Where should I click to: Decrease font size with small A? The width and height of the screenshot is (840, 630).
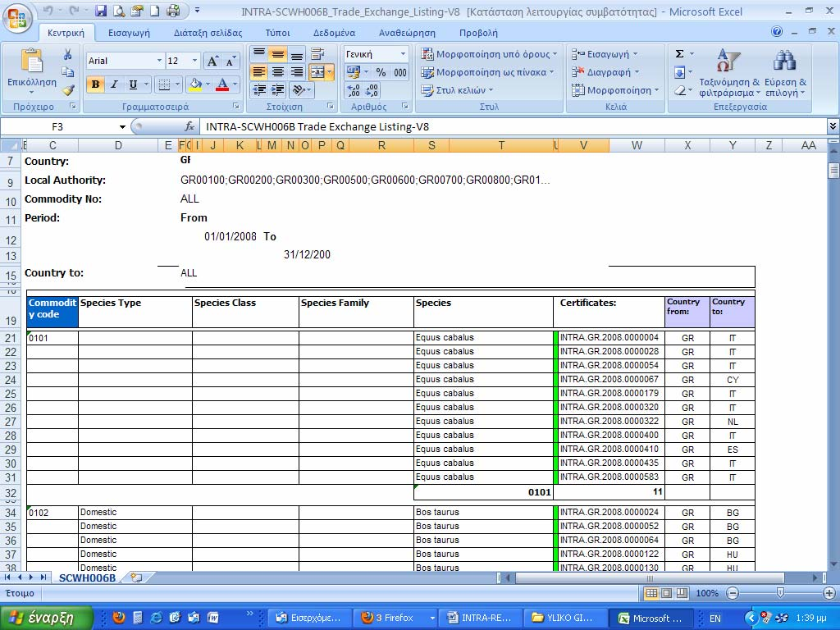(x=231, y=61)
